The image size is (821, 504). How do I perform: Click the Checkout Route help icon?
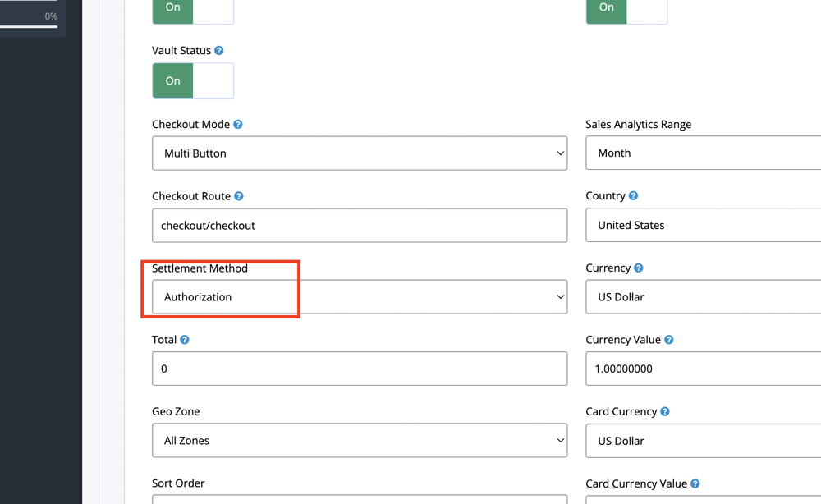point(239,196)
